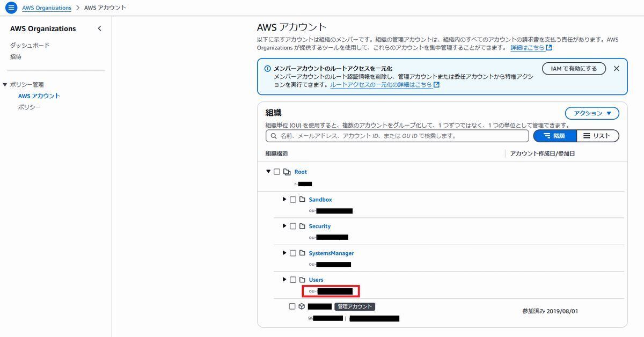Screen dimensions: 644x337
Task: Check the SystemsManager OU checkbox
Action: [x=293, y=253]
